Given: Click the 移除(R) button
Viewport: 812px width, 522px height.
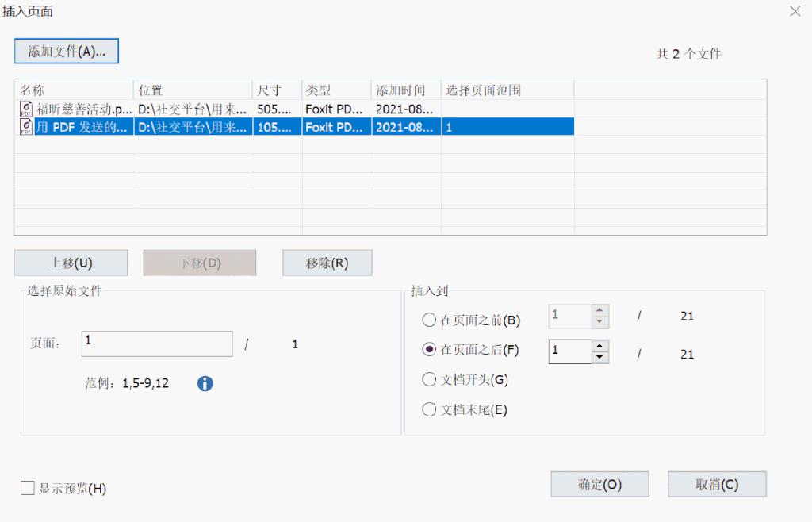Looking at the screenshot, I should tap(327, 263).
